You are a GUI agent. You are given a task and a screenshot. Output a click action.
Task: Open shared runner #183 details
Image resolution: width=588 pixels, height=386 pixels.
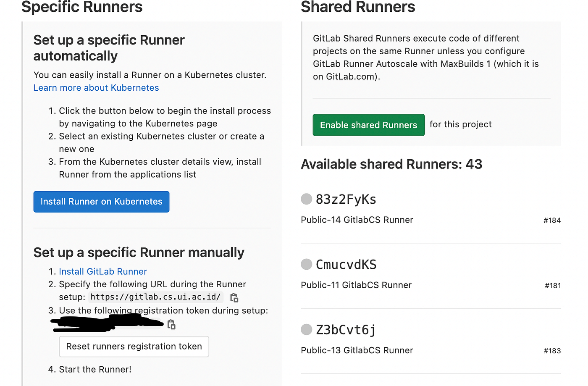click(552, 351)
